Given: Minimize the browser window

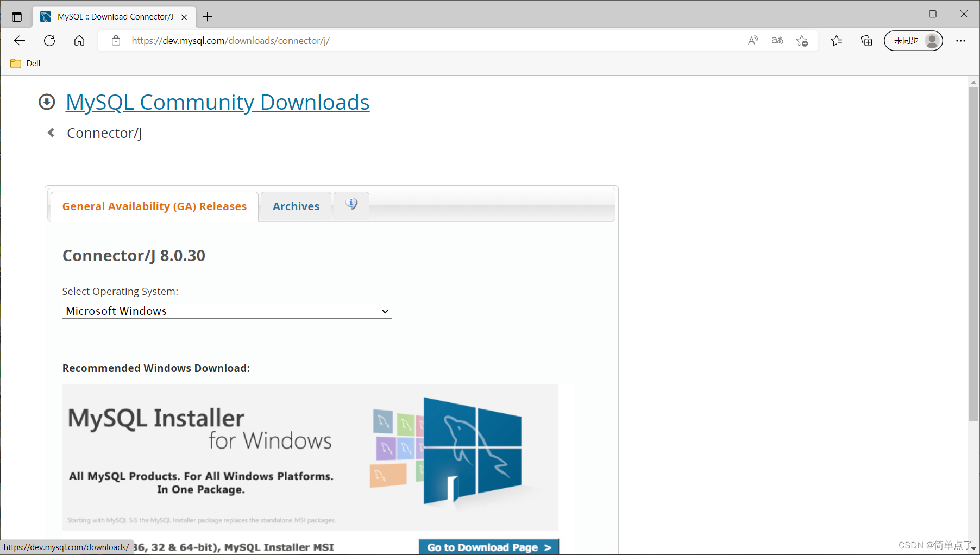Looking at the screenshot, I should (902, 14).
